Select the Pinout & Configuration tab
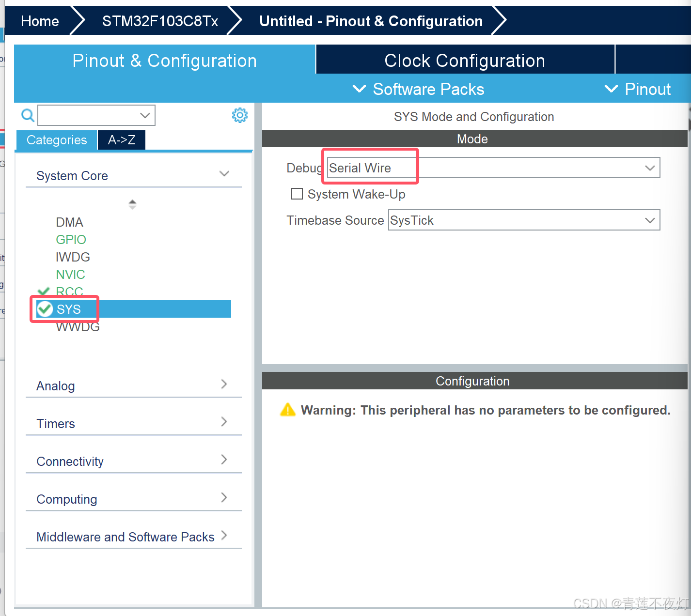Image resolution: width=691 pixels, height=616 pixels. (x=164, y=60)
